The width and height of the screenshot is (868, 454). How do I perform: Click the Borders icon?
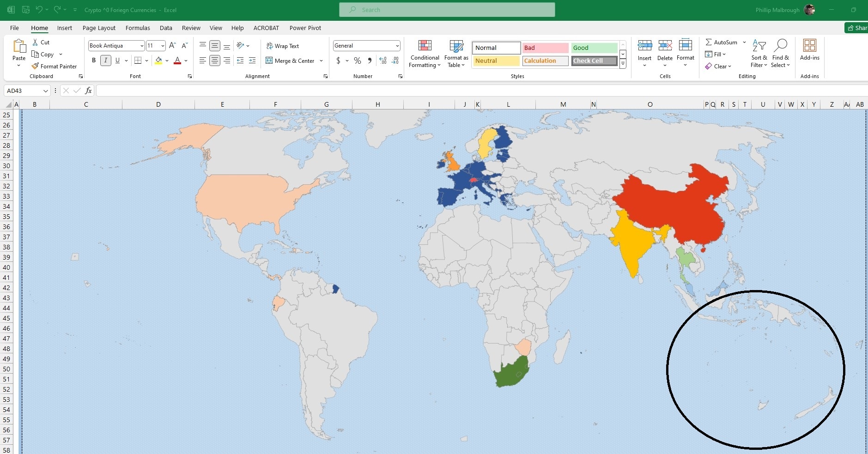(x=138, y=61)
